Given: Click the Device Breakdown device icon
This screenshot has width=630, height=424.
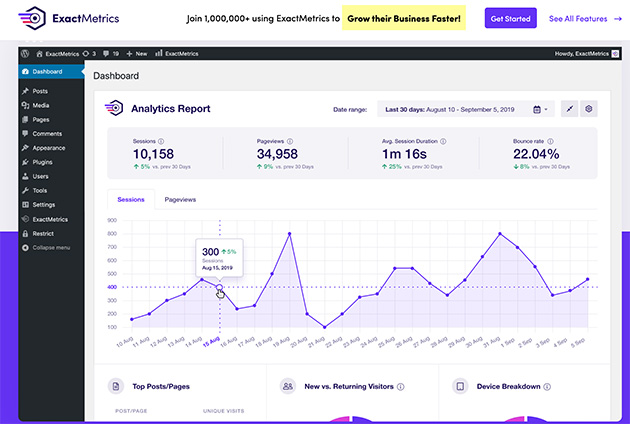Looking at the screenshot, I should [x=460, y=386].
